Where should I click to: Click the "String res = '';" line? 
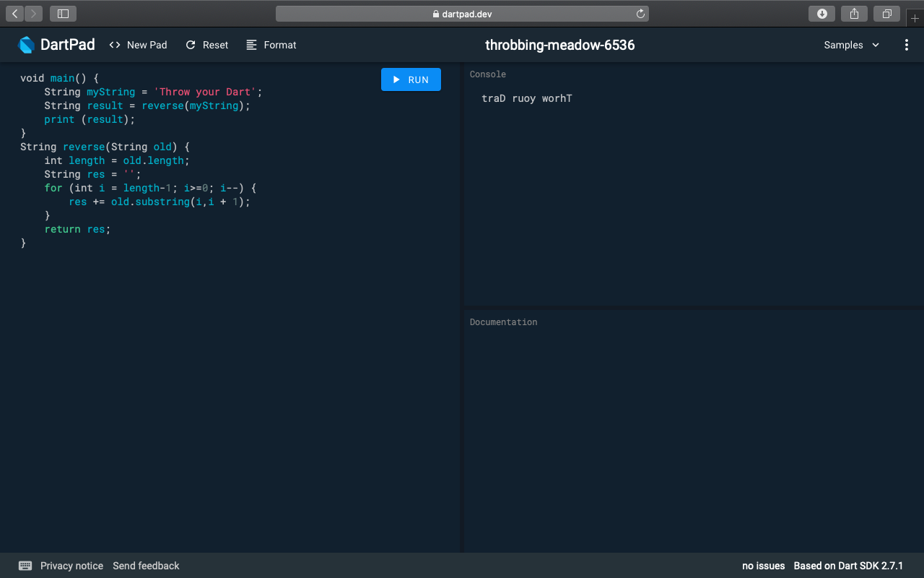[92, 174]
